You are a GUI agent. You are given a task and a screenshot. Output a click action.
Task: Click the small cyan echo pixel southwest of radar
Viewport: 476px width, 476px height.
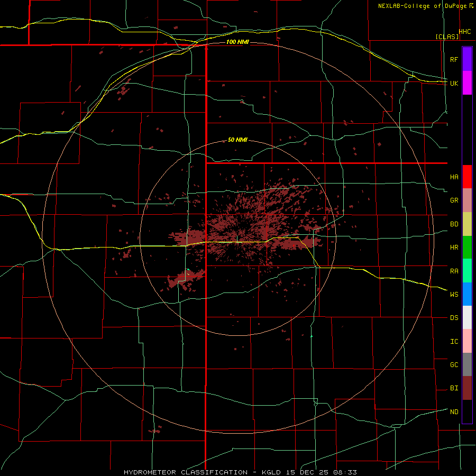pos(188,269)
